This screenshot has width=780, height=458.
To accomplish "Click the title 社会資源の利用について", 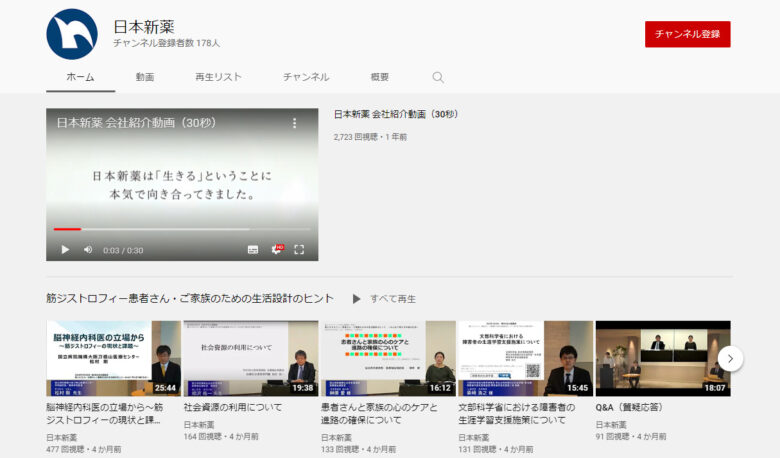I will tap(233, 407).
